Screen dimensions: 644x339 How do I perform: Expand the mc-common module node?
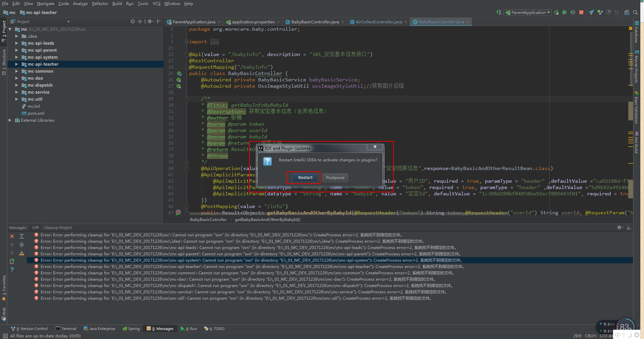(16, 71)
